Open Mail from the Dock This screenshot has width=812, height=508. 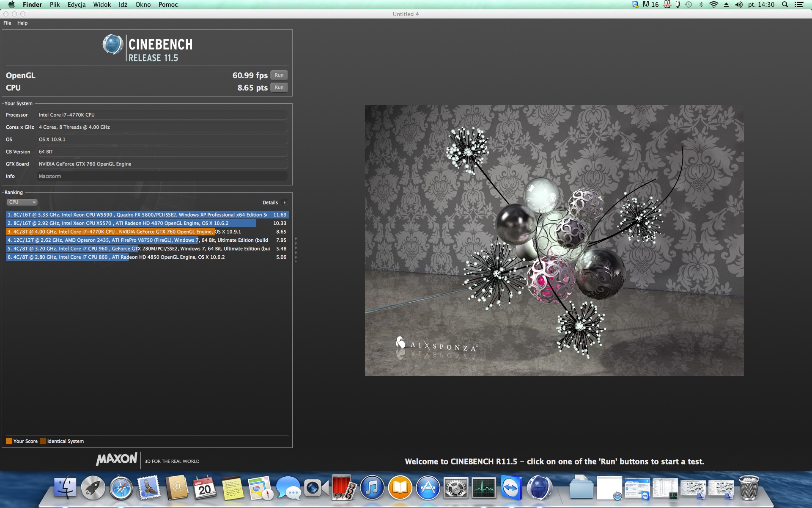pos(149,488)
